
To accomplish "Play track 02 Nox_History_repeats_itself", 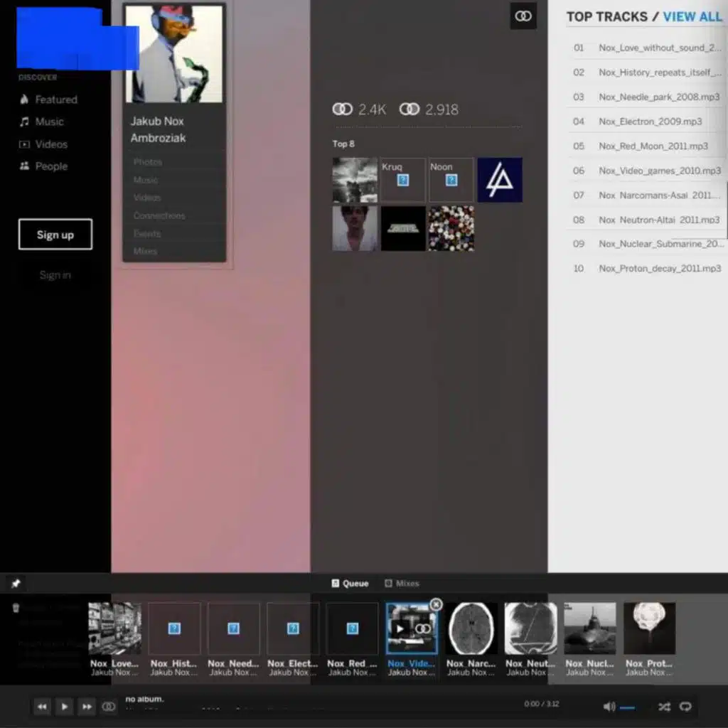I will coord(647,73).
